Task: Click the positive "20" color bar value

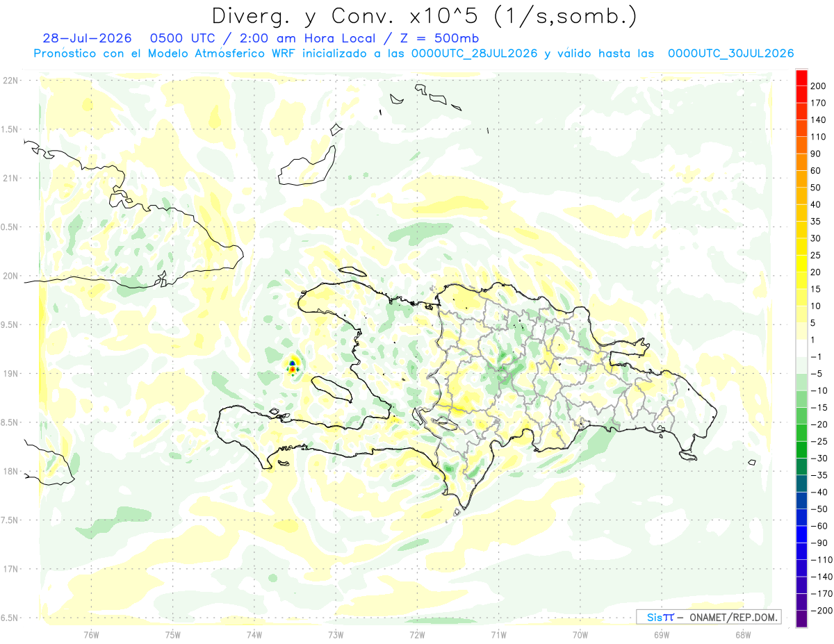Action: [816, 272]
